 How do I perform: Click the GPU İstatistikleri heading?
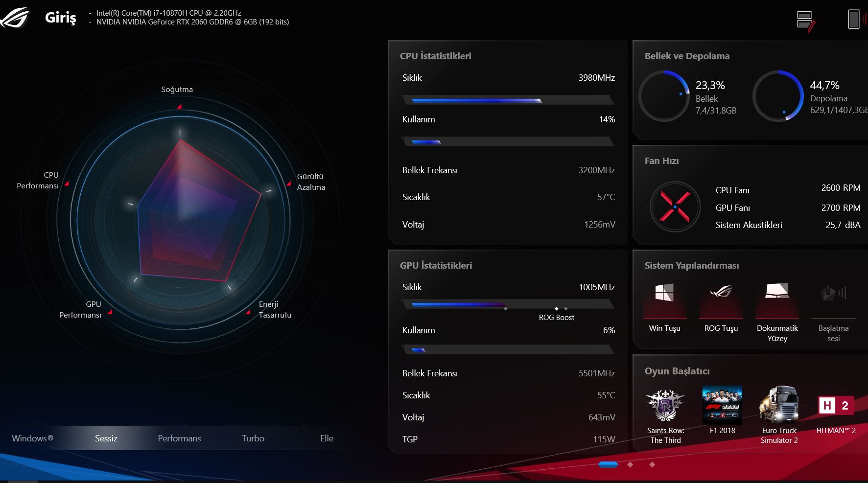click(436, 265)
